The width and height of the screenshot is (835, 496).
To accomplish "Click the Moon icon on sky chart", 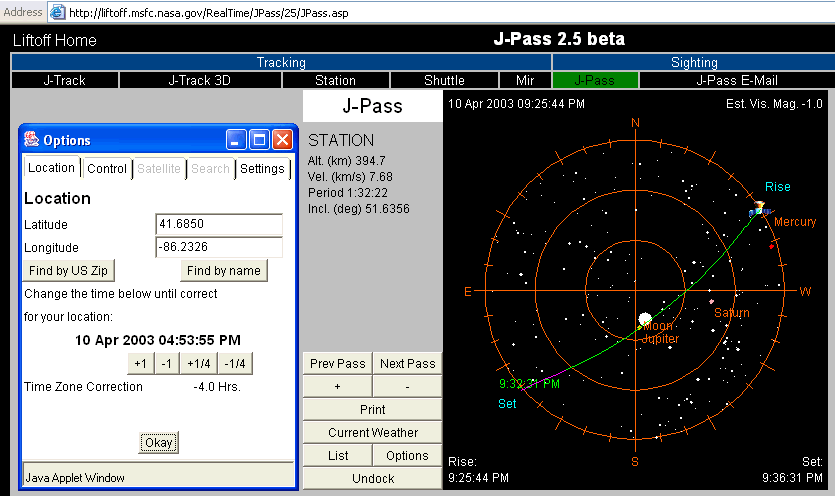I will pyautogui.click(x=644, y=319).
